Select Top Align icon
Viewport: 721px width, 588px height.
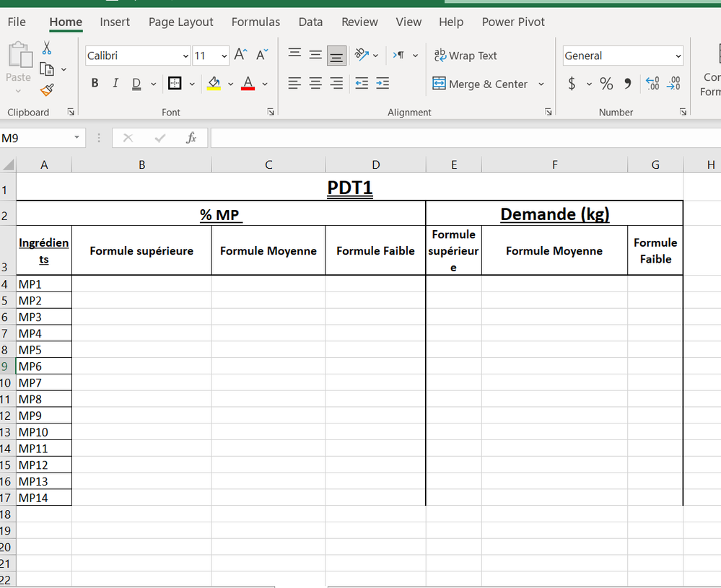(x=294, y=55)
